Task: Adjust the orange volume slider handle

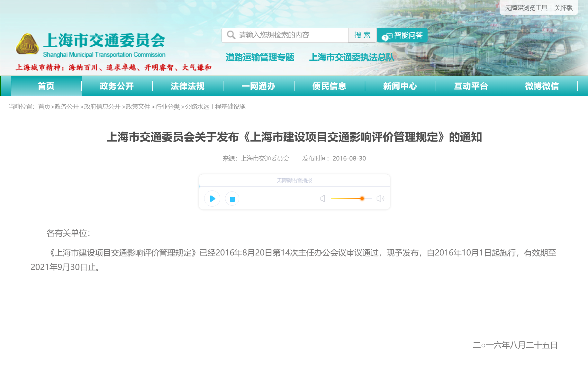Action: (362, 199)
